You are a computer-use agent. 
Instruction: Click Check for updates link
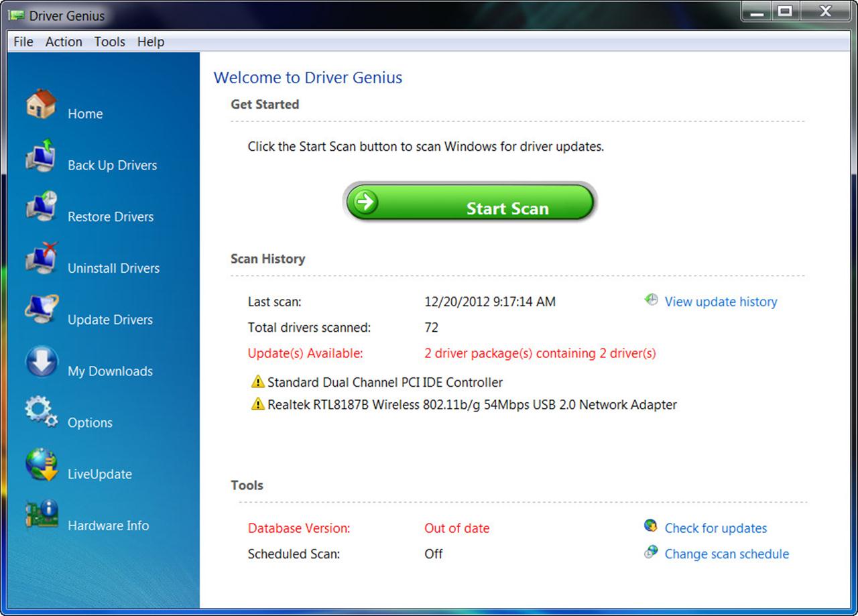point(715,528)
